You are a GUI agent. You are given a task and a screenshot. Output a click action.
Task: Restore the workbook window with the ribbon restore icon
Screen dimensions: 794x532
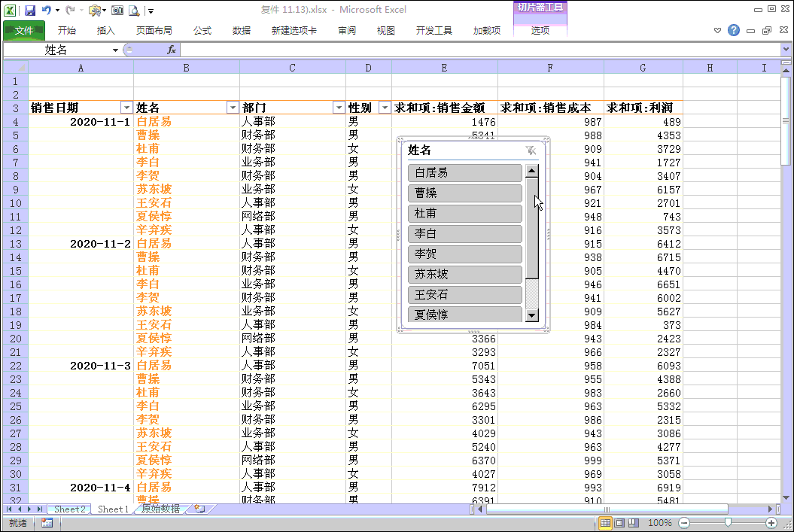pyautogui.click(x=767, y=30)
